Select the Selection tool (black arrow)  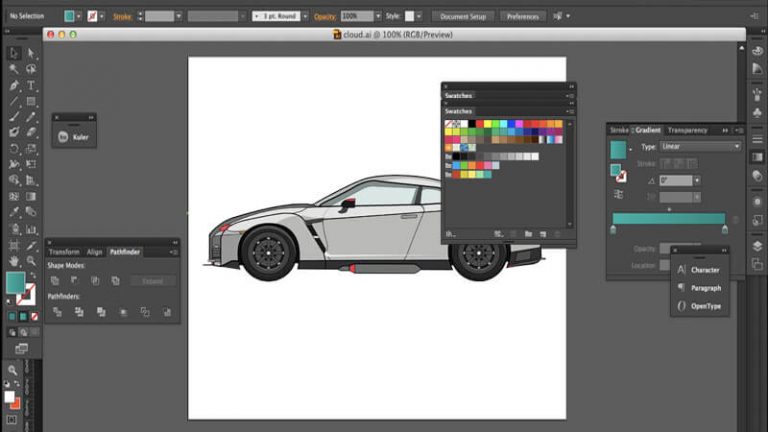pos(14,52)
